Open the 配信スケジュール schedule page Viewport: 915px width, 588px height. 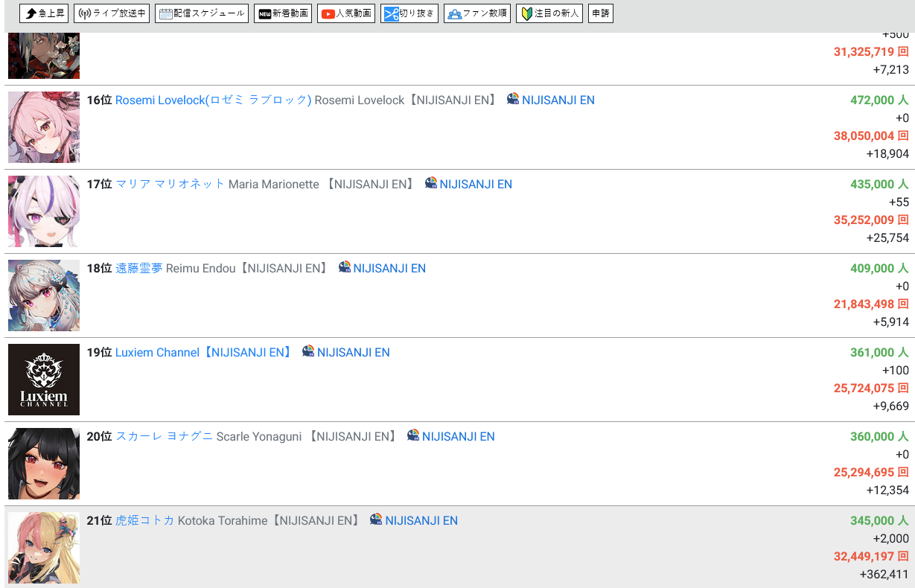201,13
